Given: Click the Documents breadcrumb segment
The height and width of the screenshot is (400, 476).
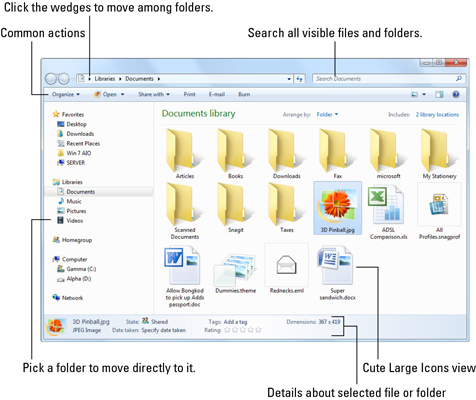Looking at the screenshot, I should 139,79.
